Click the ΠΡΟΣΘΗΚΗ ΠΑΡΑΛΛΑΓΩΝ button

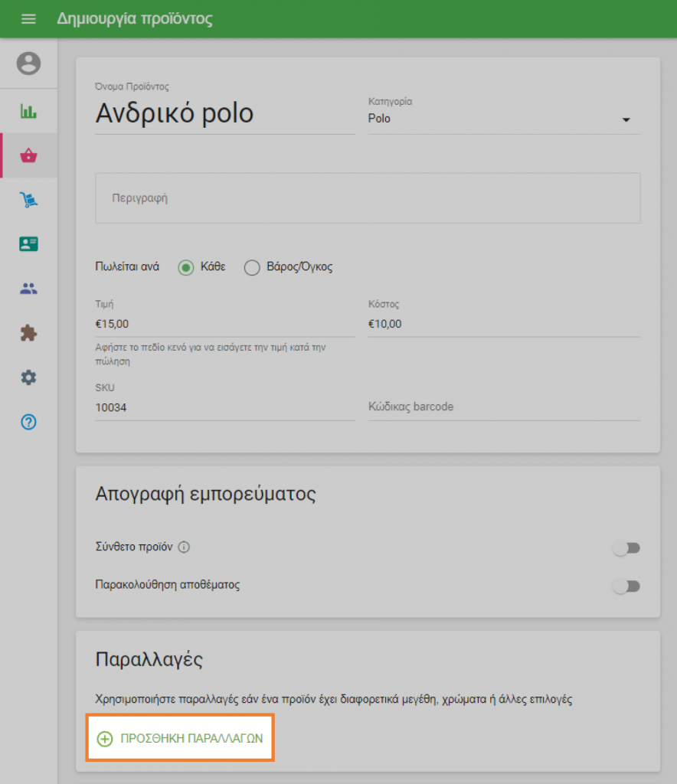click(180, 737)
